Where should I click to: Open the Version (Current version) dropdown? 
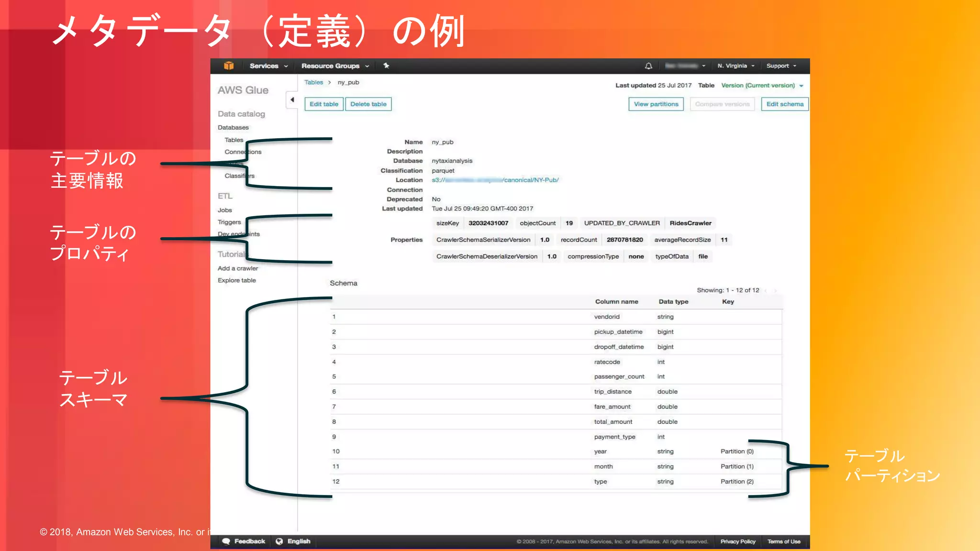coord(762,86)
